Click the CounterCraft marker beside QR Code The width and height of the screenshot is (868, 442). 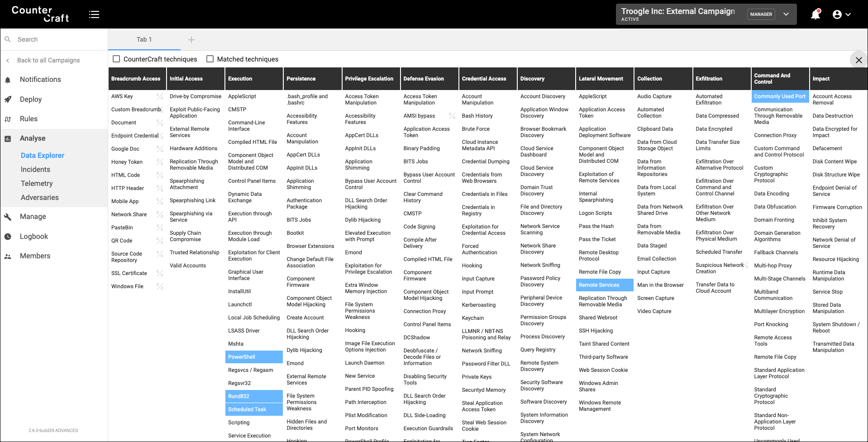pyautogui.click(x=160, y=241)
